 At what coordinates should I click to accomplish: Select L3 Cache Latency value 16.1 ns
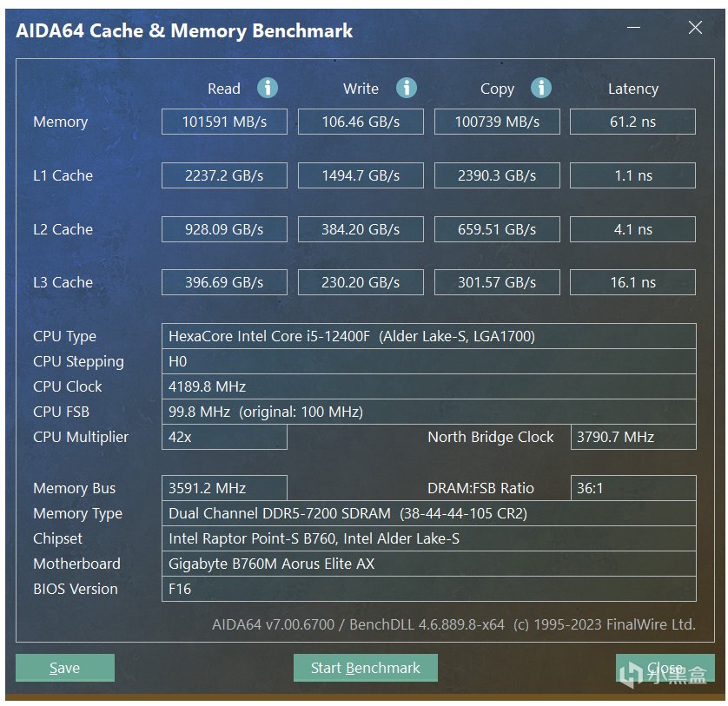[x=632, y=282]
